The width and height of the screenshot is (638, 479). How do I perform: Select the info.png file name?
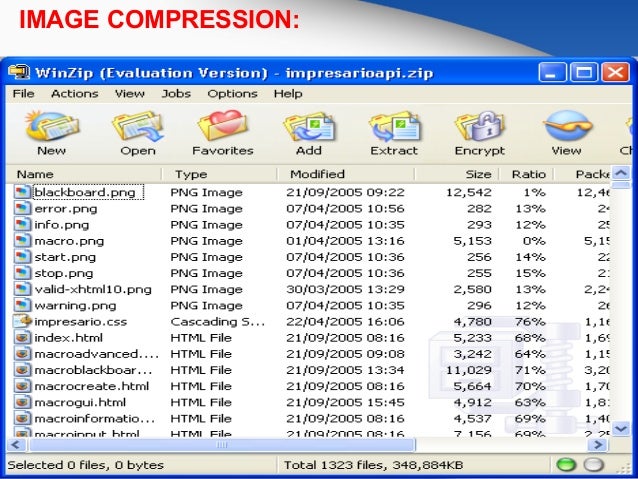[x=61, y=225]
